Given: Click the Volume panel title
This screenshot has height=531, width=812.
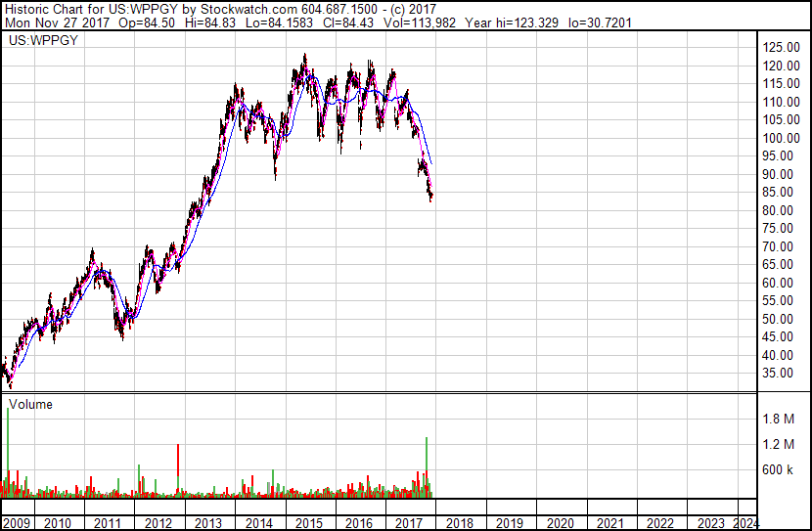Looking at the screenshot, I should point(30,404).
